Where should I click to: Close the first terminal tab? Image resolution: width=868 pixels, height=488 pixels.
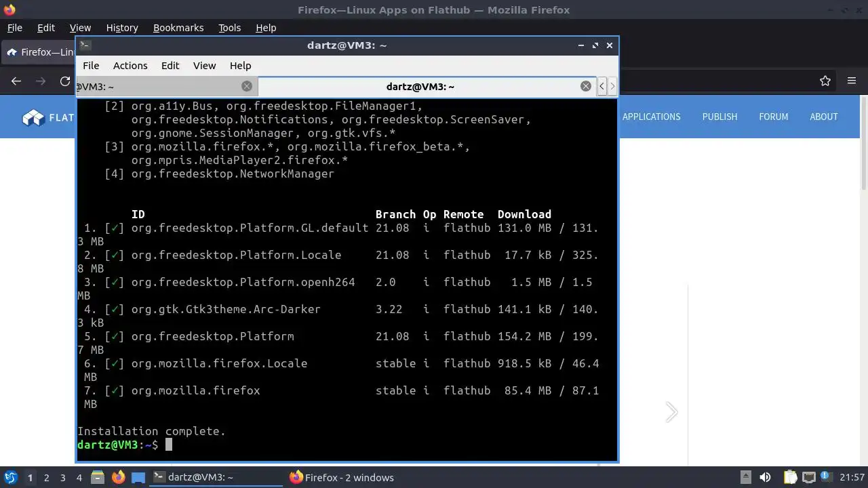tap(247, 86)
